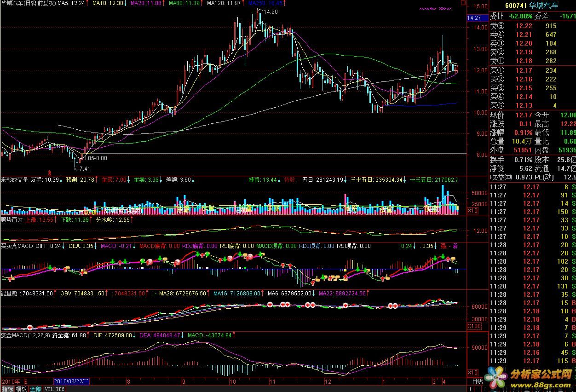The image size is (576, 392).
Task: Click the 卖① price 12.18
Action: [x=524, y=61]
